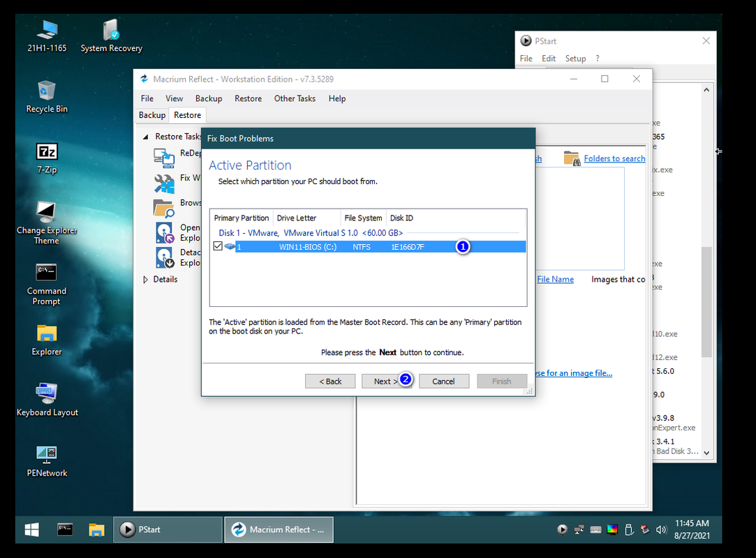The height and width of the screenshot is (558, 756).
Task: Select the Recycle Bin icon
Action: point(47,97)
